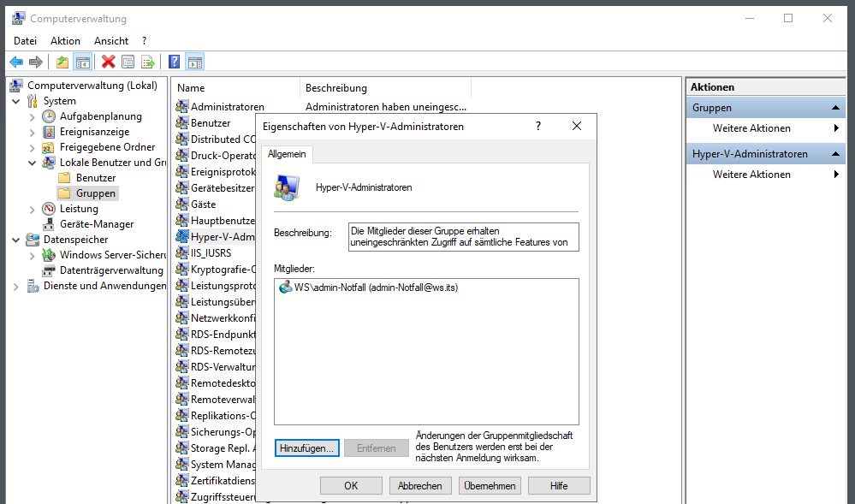
Task: Click the Back arrow toolbar icon
Action: 16,62
